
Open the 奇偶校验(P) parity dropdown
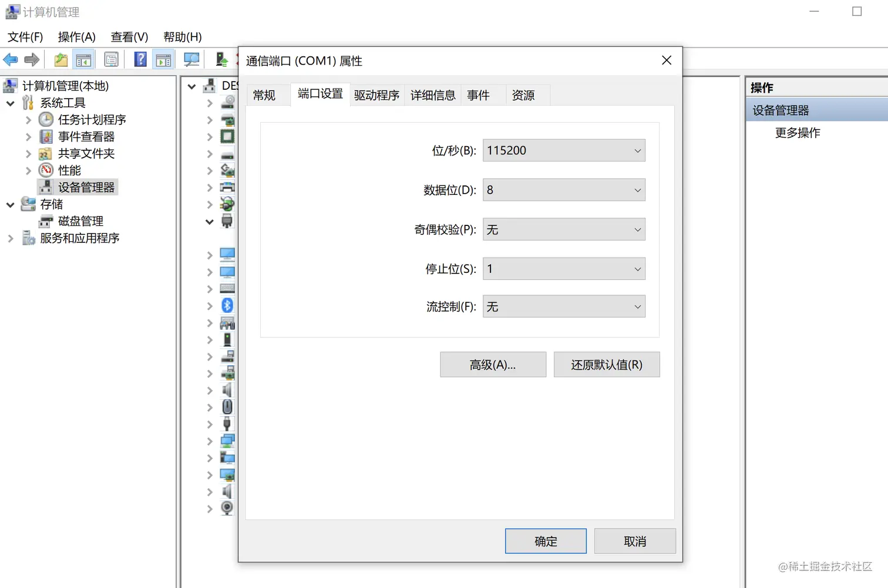564,229
